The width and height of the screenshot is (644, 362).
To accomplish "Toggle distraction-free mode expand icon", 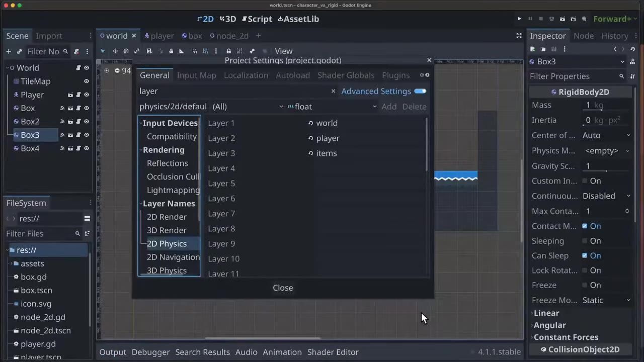I will click(x=519, y=36).
